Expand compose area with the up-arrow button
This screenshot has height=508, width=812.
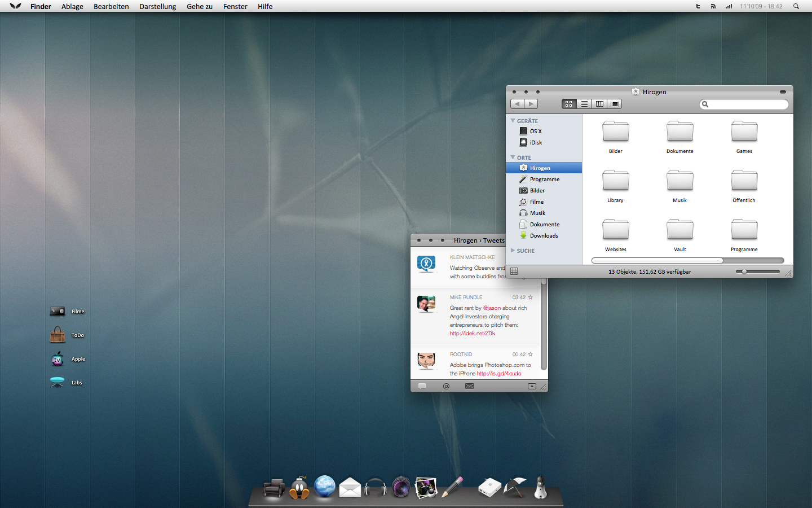[x=532, y=386]
